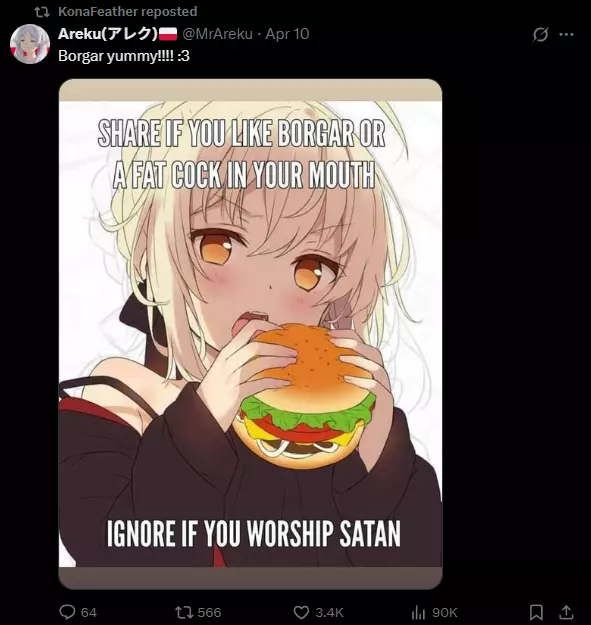The width and height of the screenshot is (591, 625).
Task: Open the @MrAreku handle link
Action: (218, 34)
